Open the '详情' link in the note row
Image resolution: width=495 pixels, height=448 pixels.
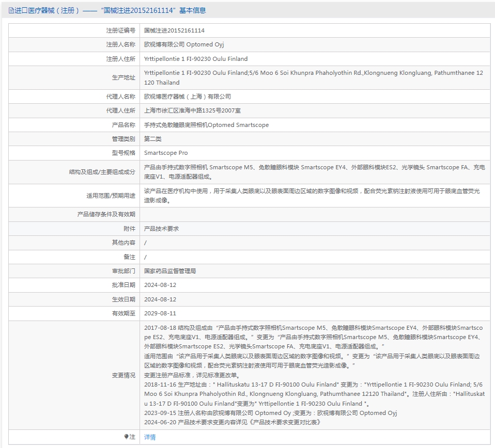(150, 437)
